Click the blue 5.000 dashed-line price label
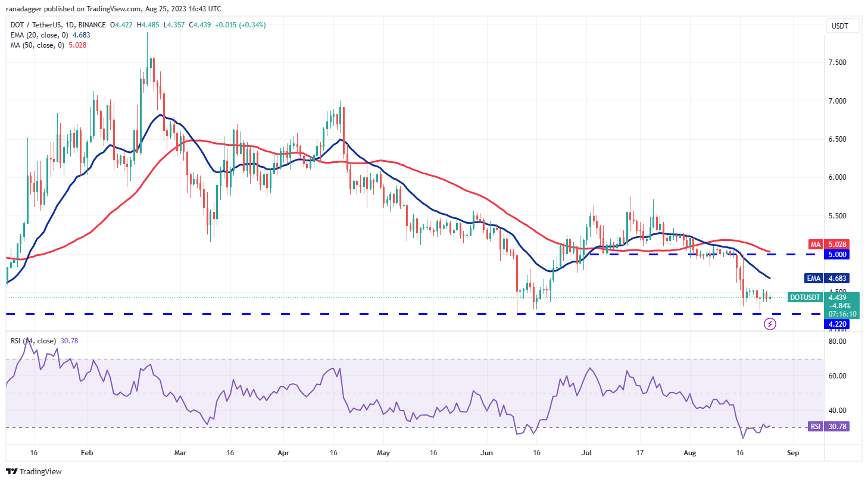This screenshot has width=868, height=482. 838,254
